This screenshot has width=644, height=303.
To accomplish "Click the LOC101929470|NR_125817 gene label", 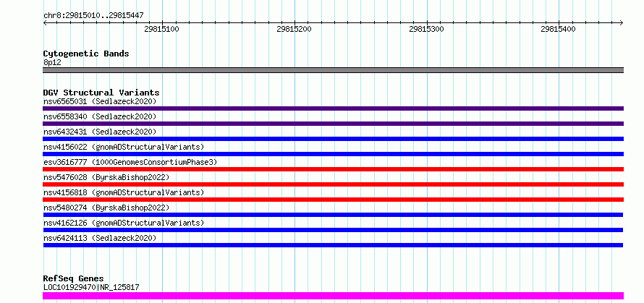I will 91,287.
